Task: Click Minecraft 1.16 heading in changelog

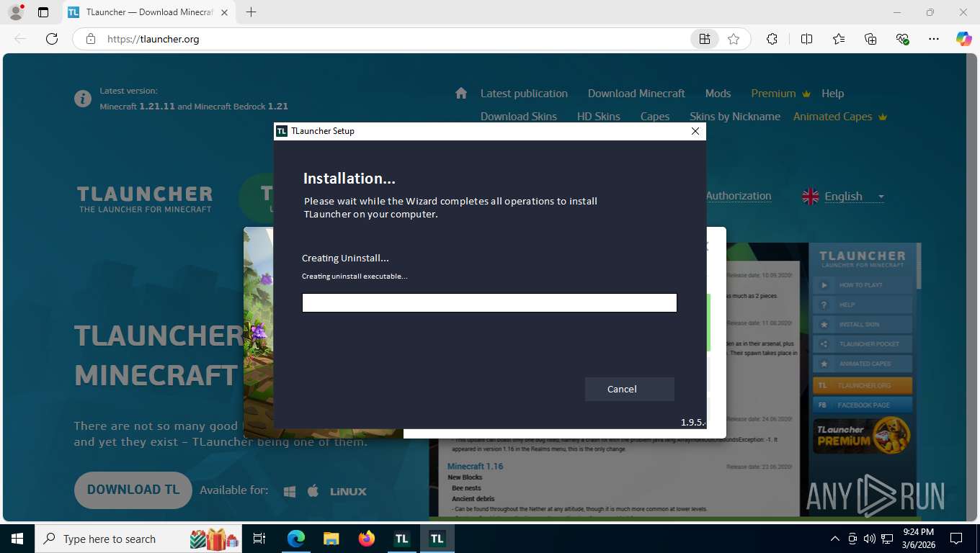Action: coord(475,467)
